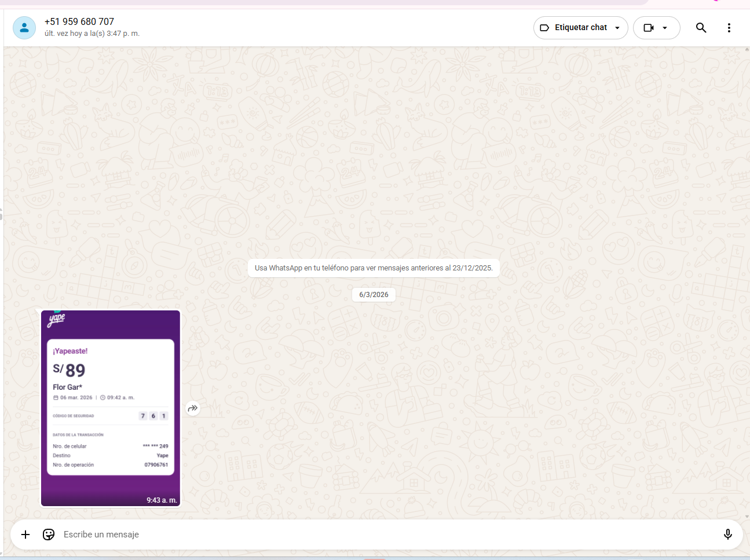Click the chat scrollbar down arrow
This screenshot has width=750, height=560.
(x=747, y=516)
